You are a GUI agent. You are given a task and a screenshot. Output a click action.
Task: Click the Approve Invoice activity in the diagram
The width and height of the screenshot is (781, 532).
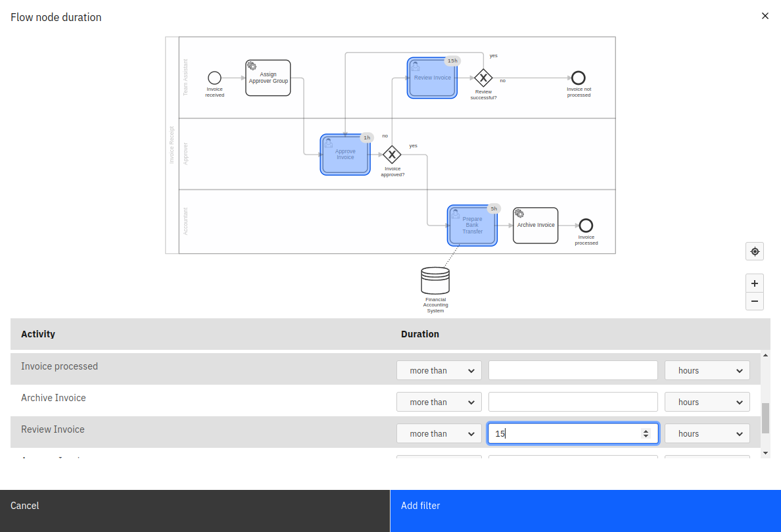[x=344, y=154]
